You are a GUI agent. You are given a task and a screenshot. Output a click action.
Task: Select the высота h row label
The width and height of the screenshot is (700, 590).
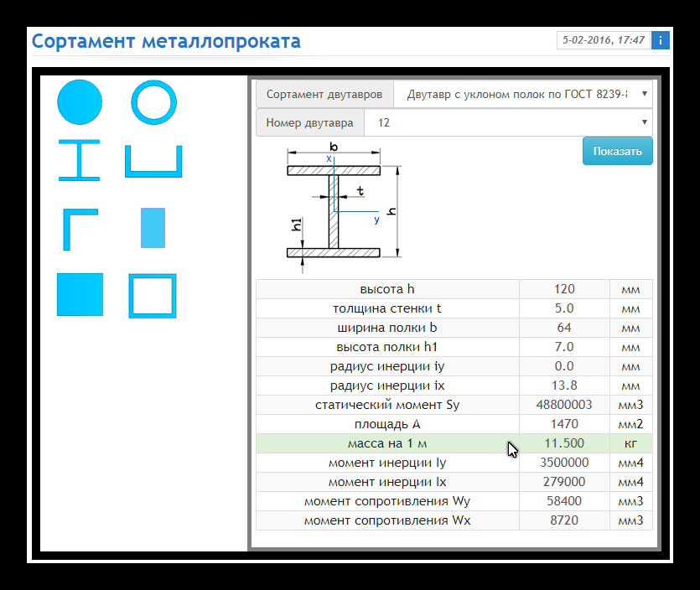pos(387,289)
